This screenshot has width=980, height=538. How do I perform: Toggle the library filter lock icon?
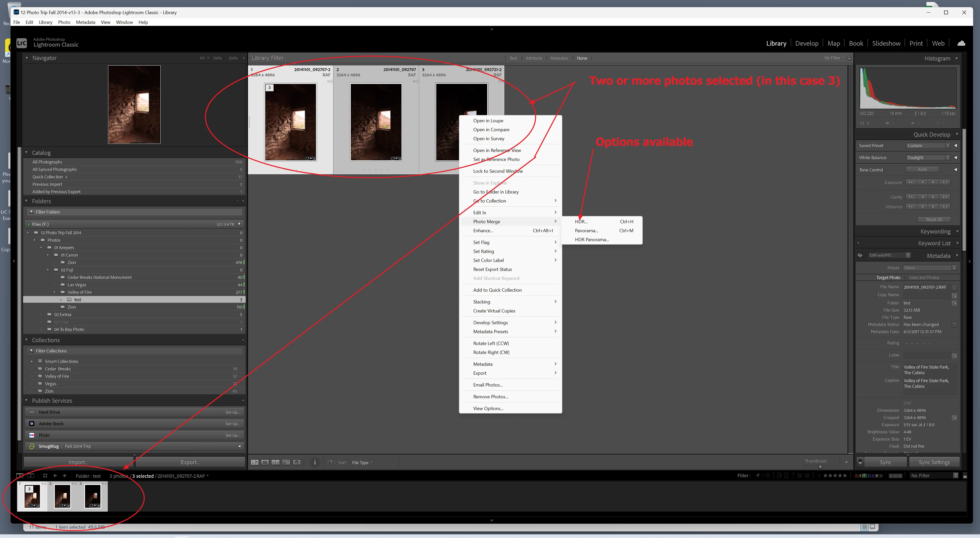coord(850,58)
